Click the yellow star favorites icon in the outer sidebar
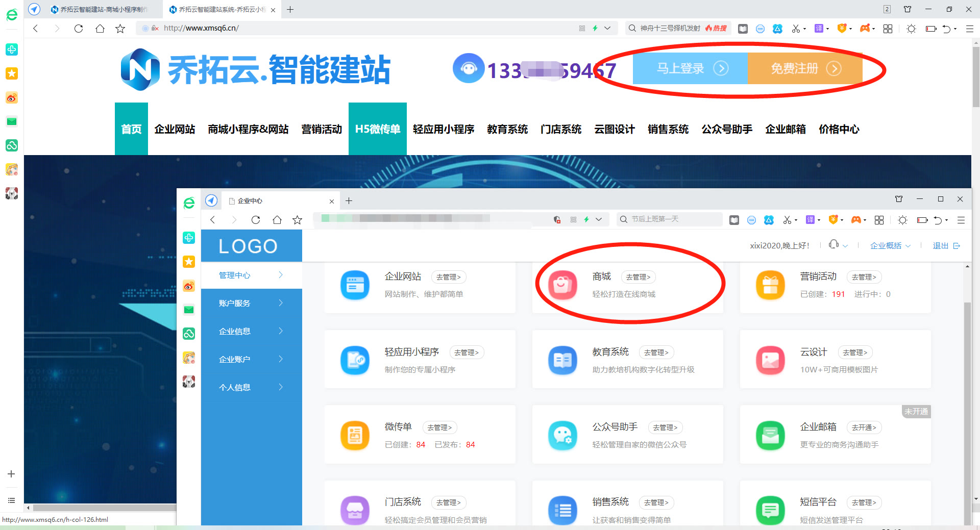 click(x=12, y=73)
